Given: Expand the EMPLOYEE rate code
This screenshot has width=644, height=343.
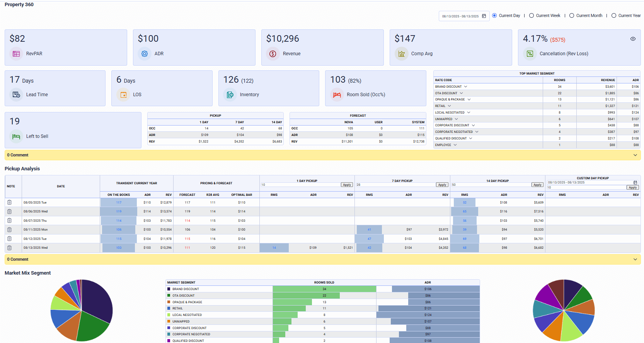Looking at the screenshot, I should click(455, 145).
